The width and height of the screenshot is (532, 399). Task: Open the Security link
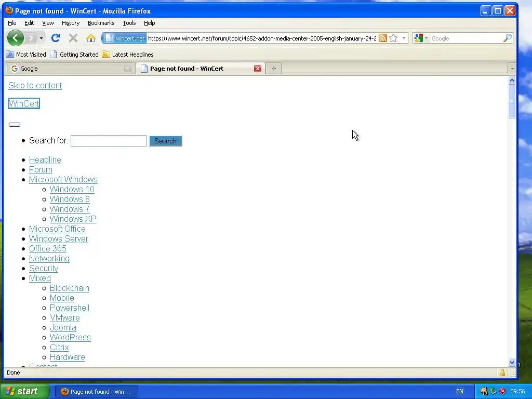pyautogui.click(x=44, y=269)
